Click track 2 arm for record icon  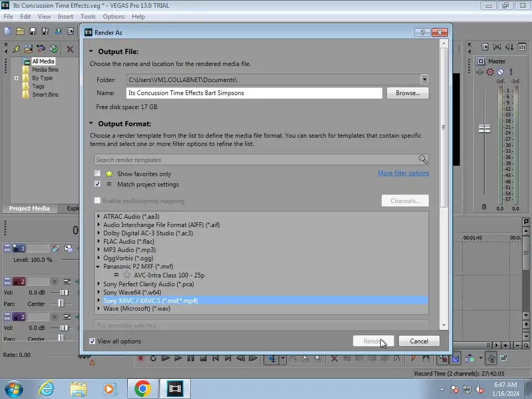(54, 281)
